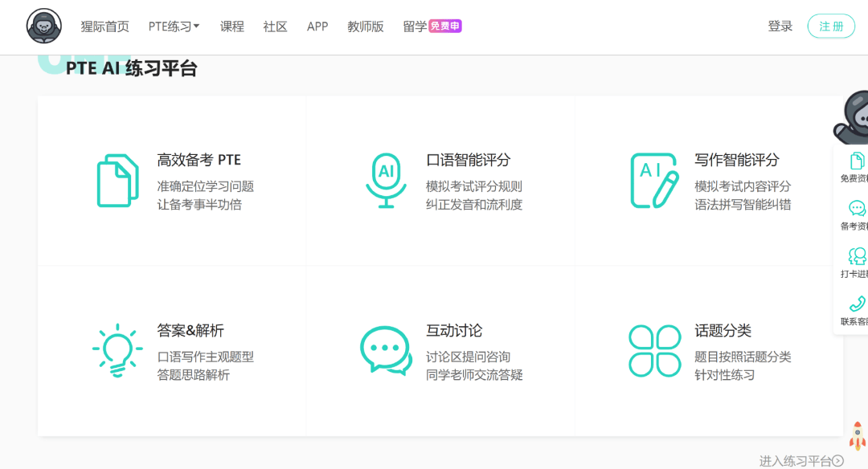Click the astronaut gorilla mascot
868x469 pixels.
tap(851, 117)
